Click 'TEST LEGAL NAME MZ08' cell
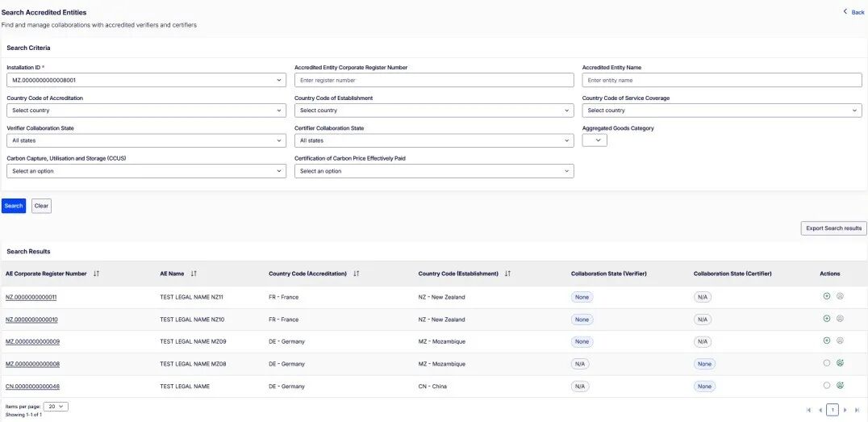Screen dimensions: 868x422 pyautogui.click(x=193, y=364)
